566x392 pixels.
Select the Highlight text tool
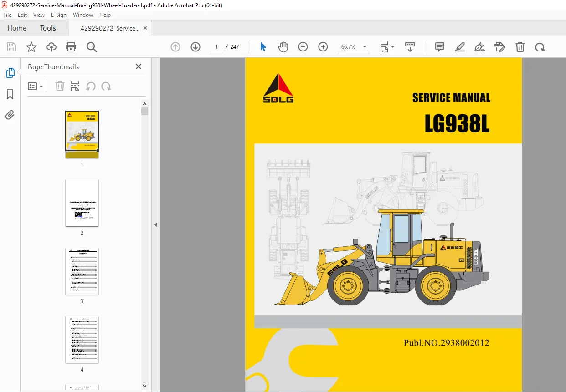460,47
